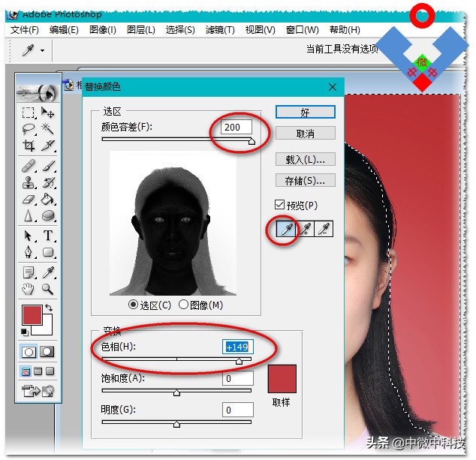The image size is (476, 460).
Task: Switch to Full Screen with menu bar
Action: (38, 371)
